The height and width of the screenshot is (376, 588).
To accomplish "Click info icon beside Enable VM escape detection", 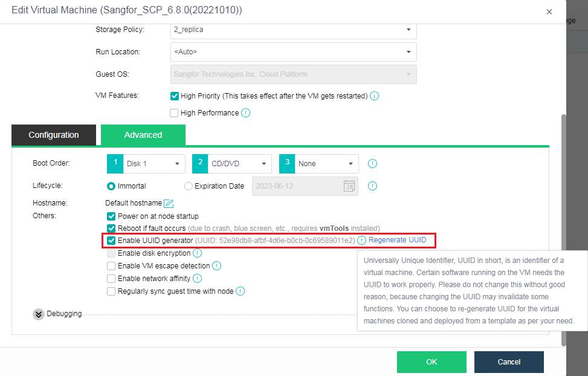I will tap(216, 266).
